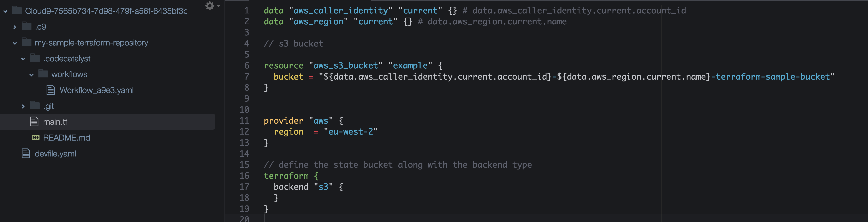Collapse the .codecatalyst folder
The image size is (868, 222).
coord(23,58)
